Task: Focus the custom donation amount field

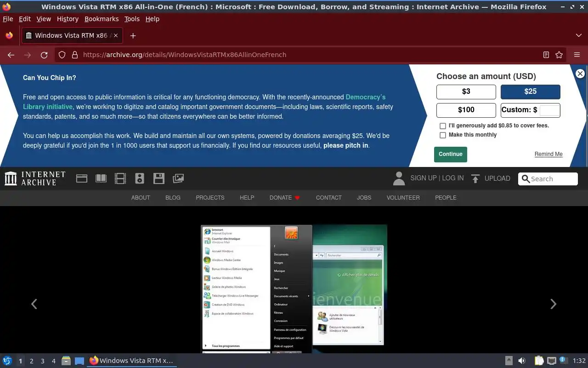Action: (x=549, y=110)
